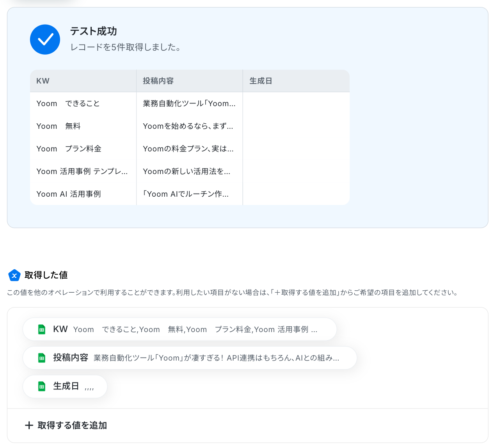Image resolution: width=501 pixels, height=448 pixels.
Task: Click the "テスト成功" heading
Action: [x=94, y=31]
